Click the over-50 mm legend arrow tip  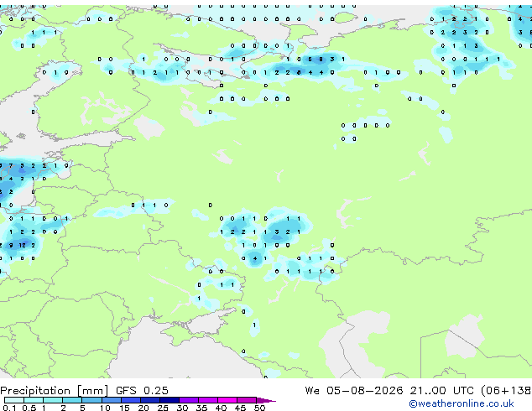[x=266, y=400]
